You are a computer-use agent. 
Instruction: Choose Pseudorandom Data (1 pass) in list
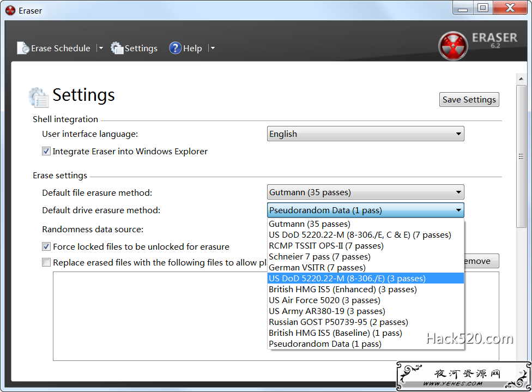coord(365,344)
